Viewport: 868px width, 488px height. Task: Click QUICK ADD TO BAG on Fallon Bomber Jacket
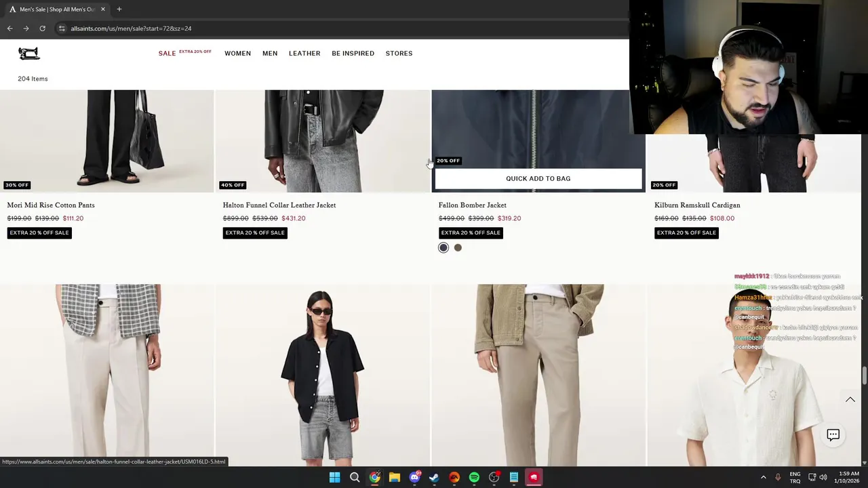point(538,179)
